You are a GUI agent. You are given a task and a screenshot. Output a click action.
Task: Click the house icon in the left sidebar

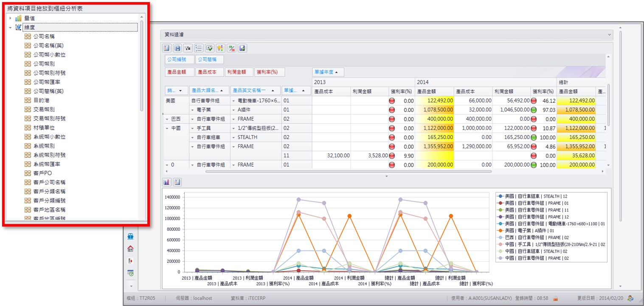coord(131,249)
